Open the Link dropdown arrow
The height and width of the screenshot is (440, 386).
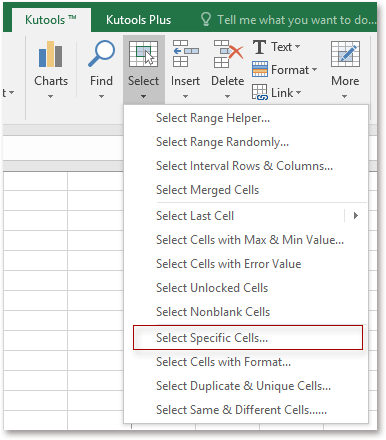click(x=298, y=92)
